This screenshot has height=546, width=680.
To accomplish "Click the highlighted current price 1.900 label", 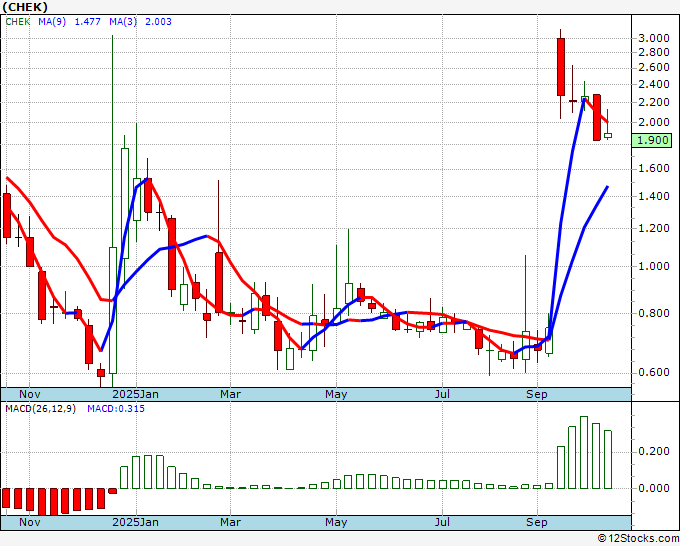I will coord(652,141).
